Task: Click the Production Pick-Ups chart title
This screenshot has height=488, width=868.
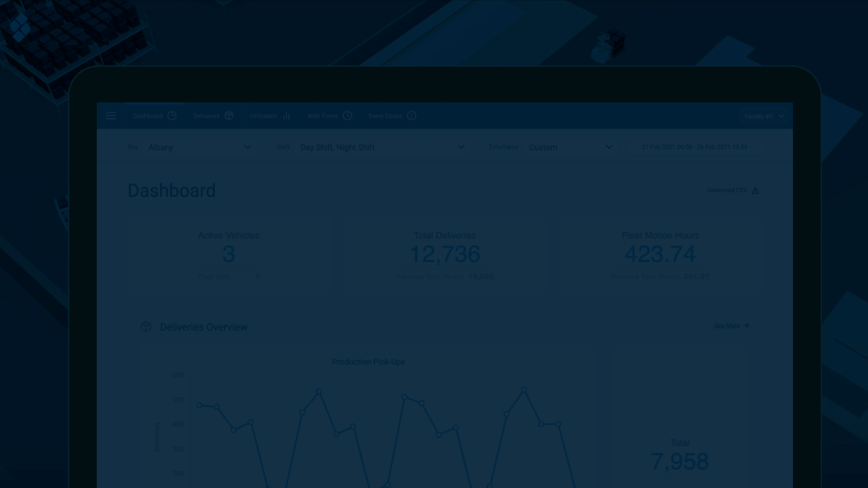Action: (x=368, y=361)
